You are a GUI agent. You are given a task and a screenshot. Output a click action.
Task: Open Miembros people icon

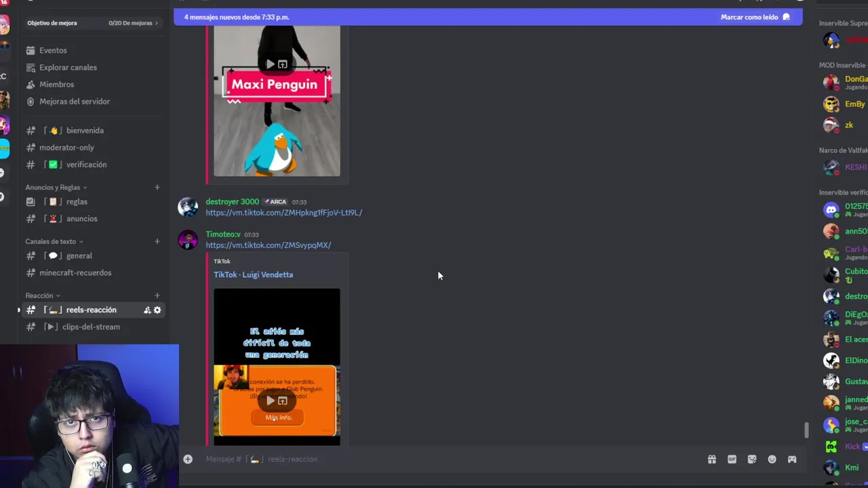[x=31, y=84]
